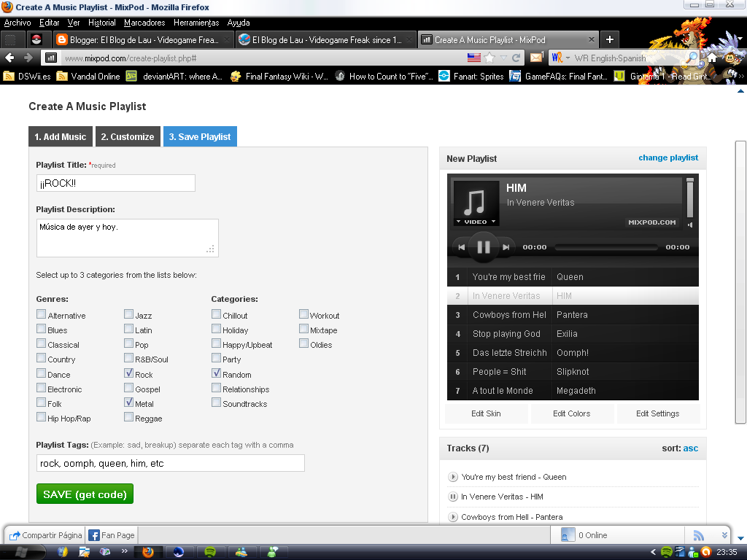
Task: Click the RSS feed icon in the bottom bar
Action: (x=698, y=534)
